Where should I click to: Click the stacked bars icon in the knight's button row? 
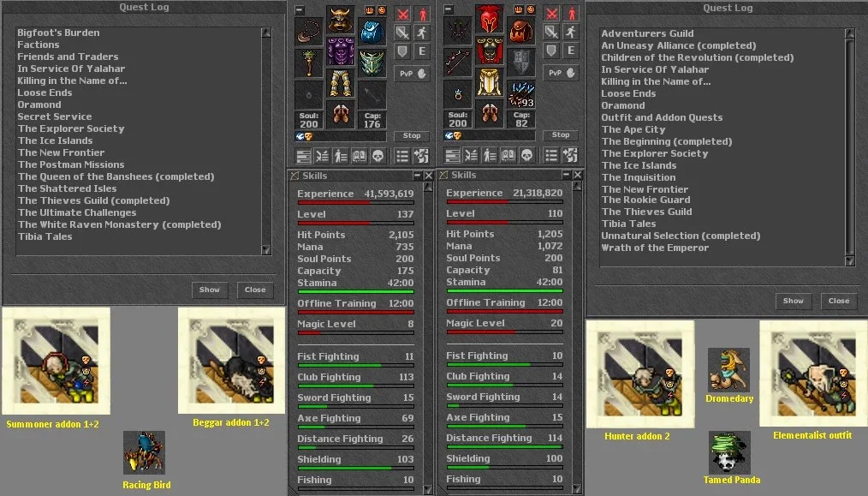303,156
